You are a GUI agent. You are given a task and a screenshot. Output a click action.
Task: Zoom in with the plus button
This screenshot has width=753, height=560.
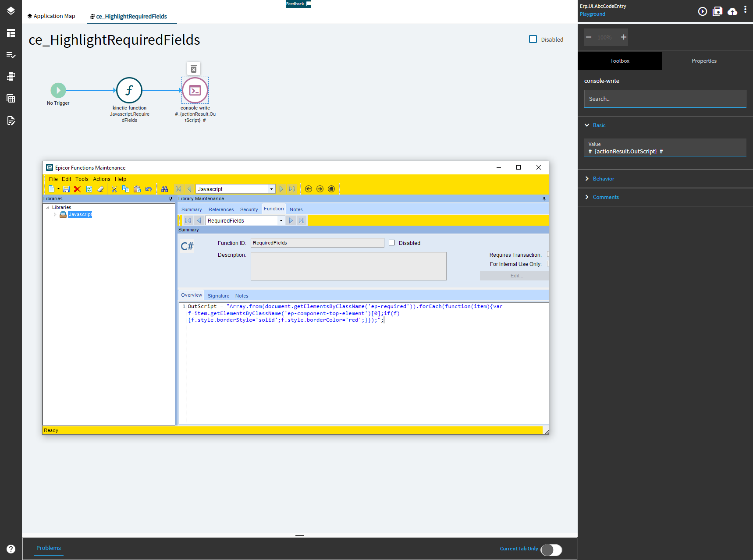click(623, 37)
